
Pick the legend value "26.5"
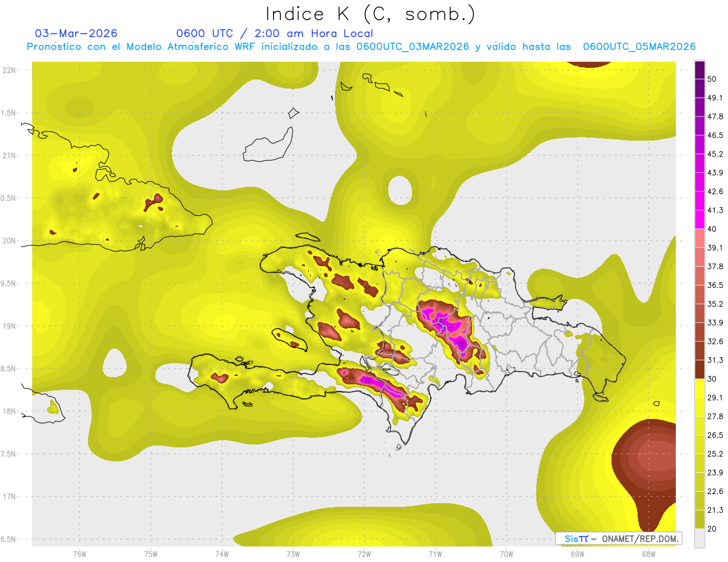(x=715, y=435)
